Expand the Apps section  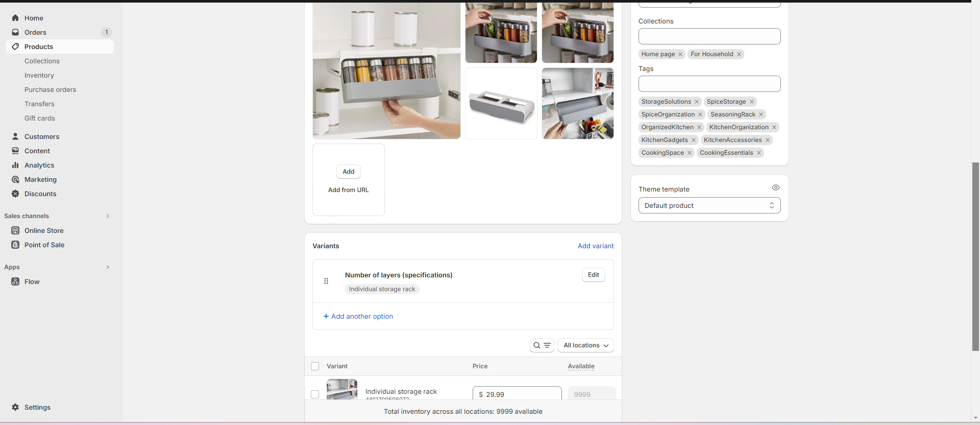click(108, 267)
